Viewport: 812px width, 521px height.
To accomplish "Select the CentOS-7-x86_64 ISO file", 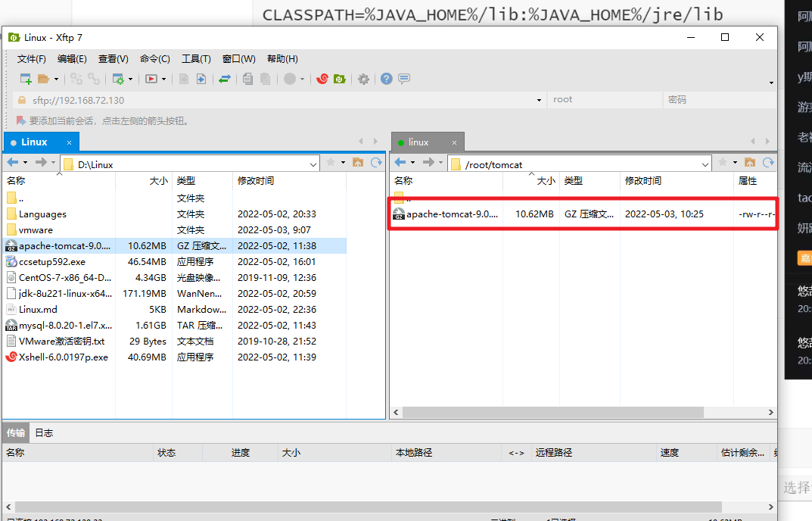I will [x=175, y=278].
